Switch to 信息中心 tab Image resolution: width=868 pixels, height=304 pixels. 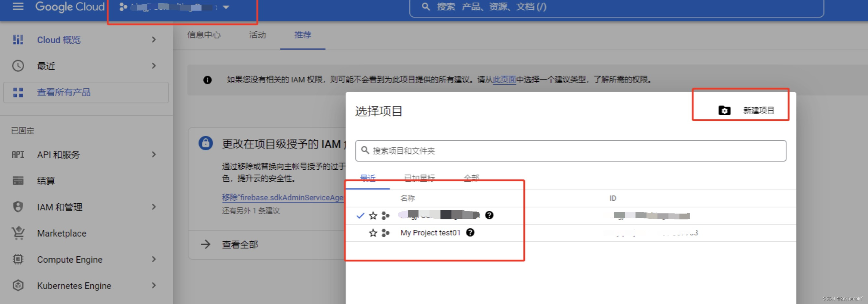[204, 35]
